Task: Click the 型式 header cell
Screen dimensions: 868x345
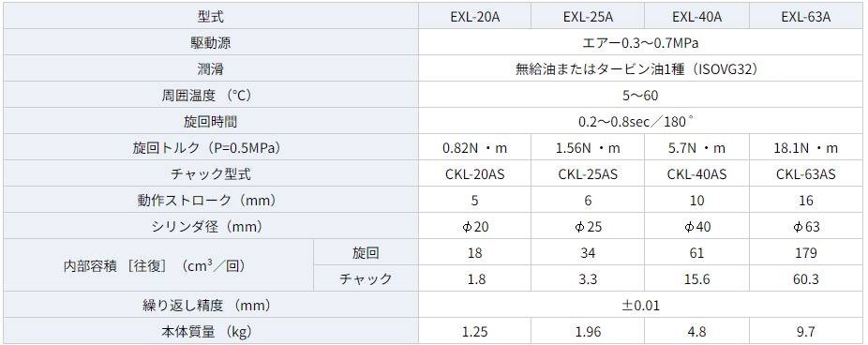Action: coord(211,17)
